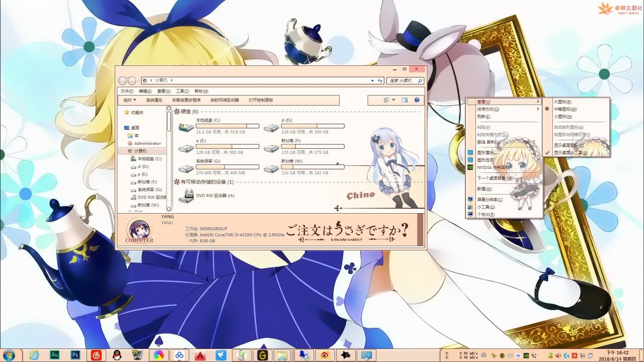Click the 映射网络驱动器 toolbar button
The width and height of the screenshot is (644, 362).
[224, 100]
